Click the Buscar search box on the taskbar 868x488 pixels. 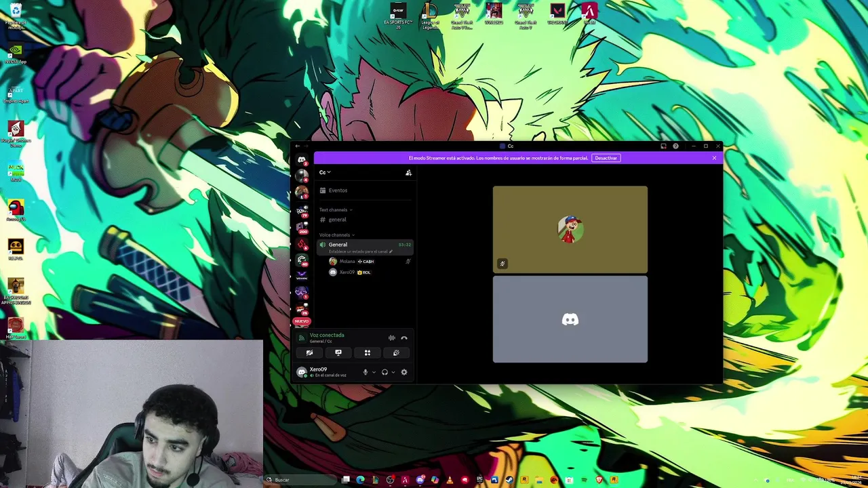point(298,480)
